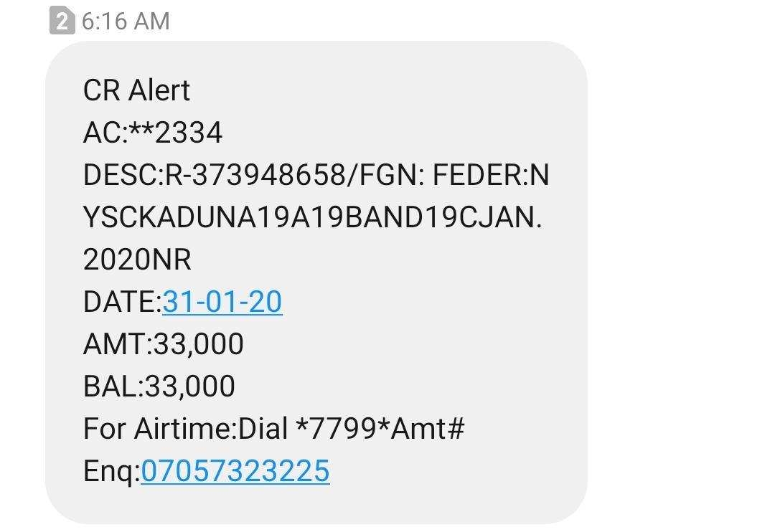Tap the Enq: label text
This screenshot has width=775, height=532.
tap(111, 471)
